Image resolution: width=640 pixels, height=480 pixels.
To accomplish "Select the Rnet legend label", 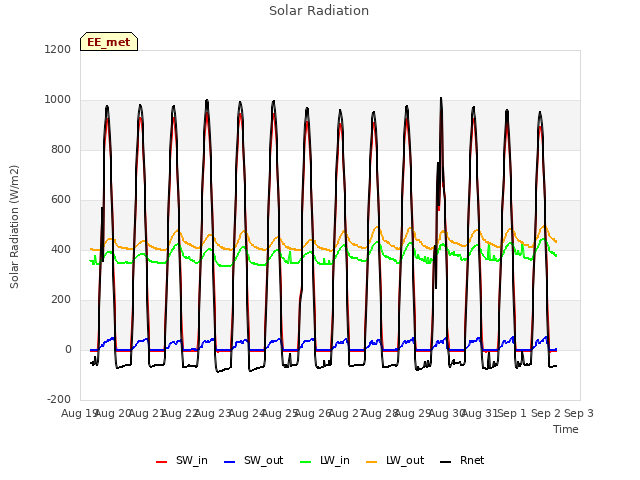I will pyautogui.click(x=472, y=460).
